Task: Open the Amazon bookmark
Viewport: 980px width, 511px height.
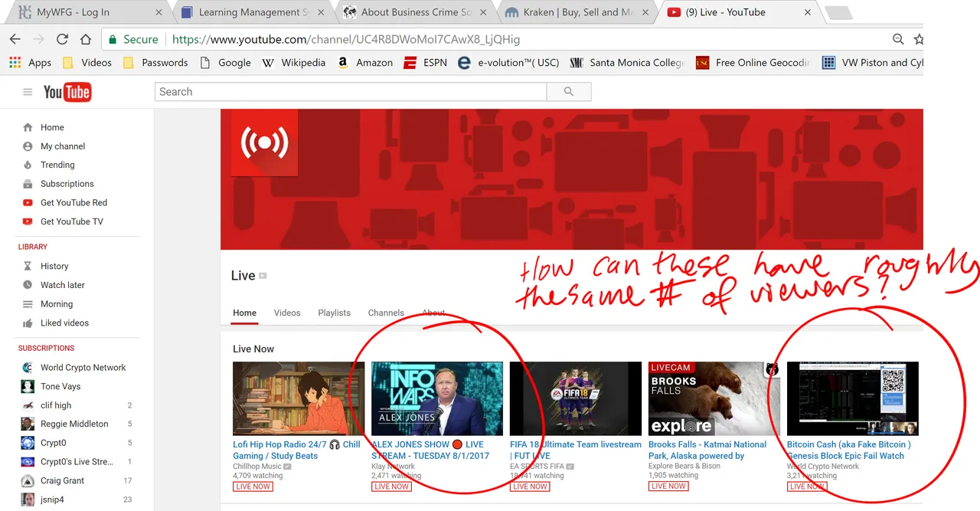Action: [x=364, y=63]
